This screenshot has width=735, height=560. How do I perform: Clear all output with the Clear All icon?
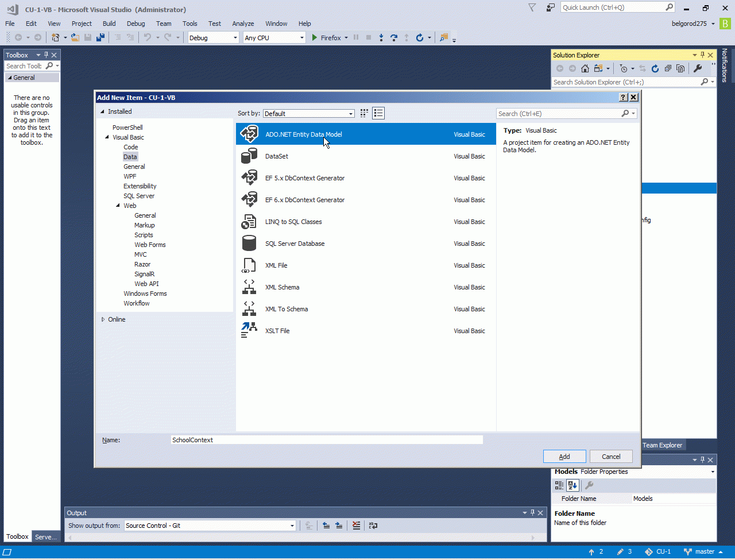coord(357,526)
